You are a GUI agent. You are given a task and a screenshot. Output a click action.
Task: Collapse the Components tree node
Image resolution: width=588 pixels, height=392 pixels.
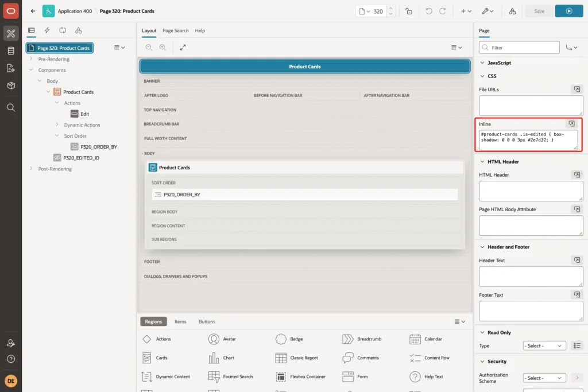(x=31, y=69)
